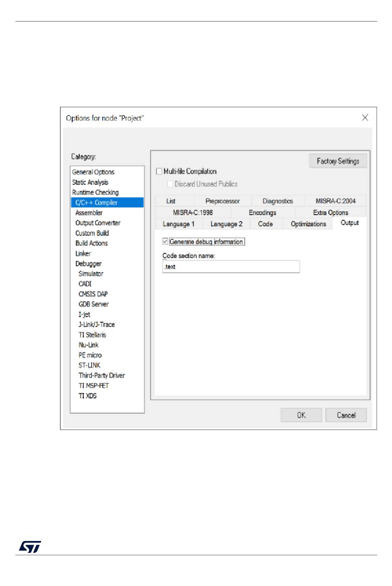The height and width of the screenshot is (586, 392).
Task: Enable the Multi-file Compilation checkbox
Action: pos(159,171)
